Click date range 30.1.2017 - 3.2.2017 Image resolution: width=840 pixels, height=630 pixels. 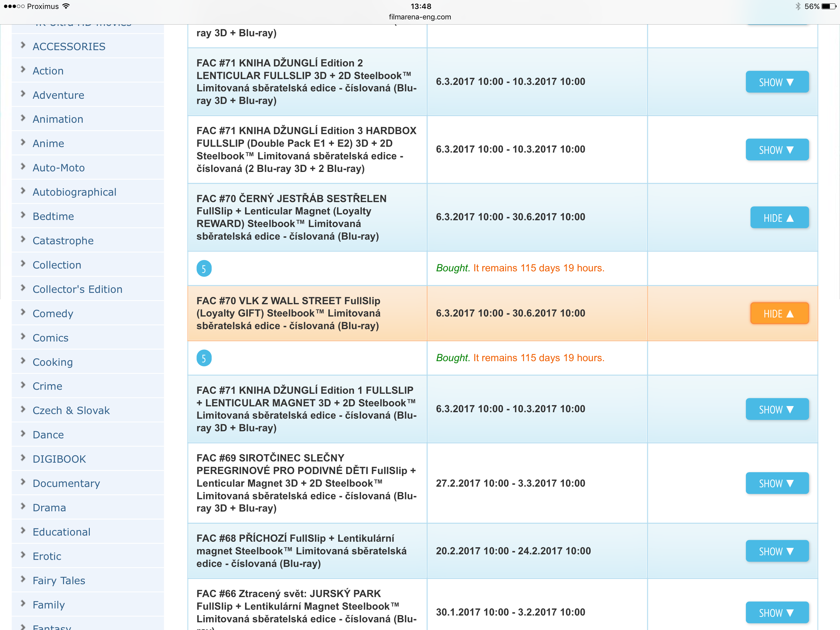[510, 612]
